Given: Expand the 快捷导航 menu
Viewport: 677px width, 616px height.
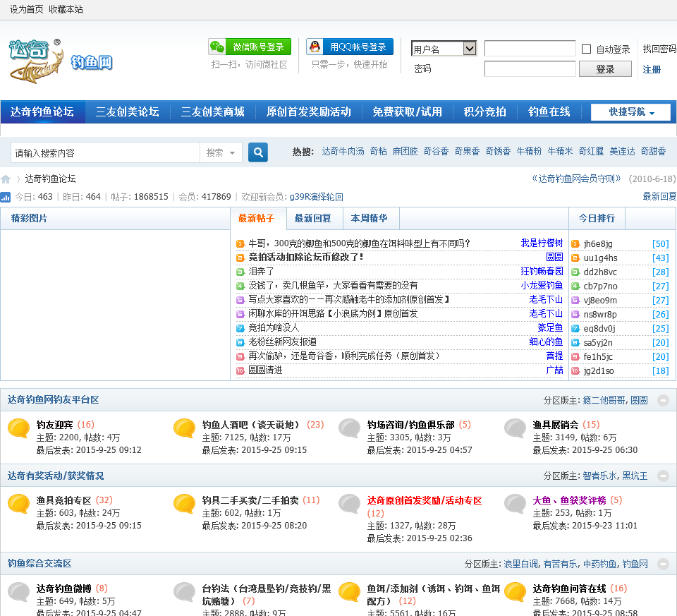Looking at the screenshot, I should 630,112.
